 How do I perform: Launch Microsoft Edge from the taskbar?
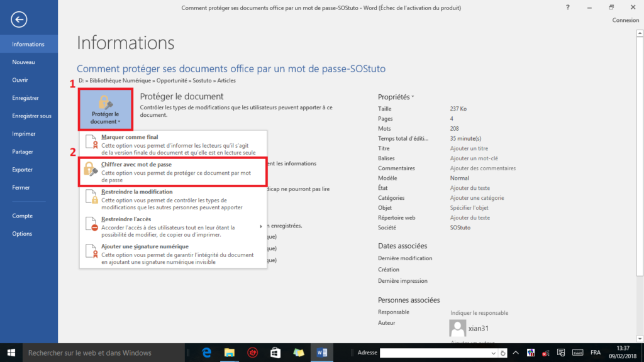click(207, 353)
